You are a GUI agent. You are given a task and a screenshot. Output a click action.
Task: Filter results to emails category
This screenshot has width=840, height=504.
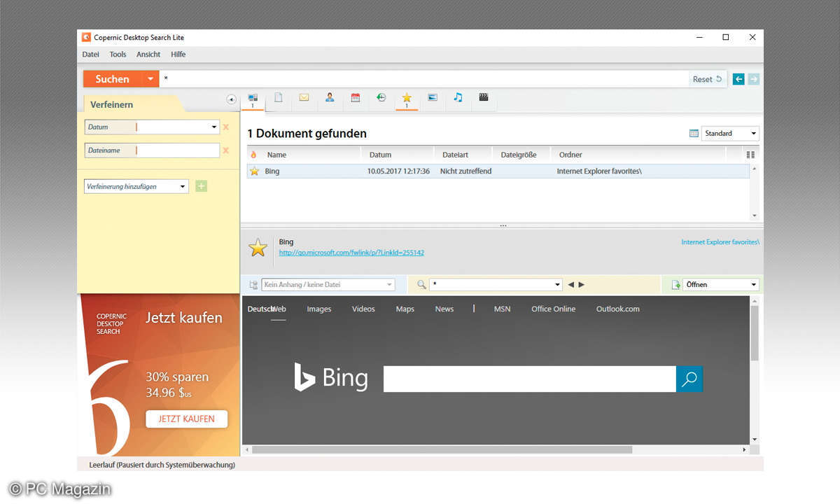click(304, 98)
